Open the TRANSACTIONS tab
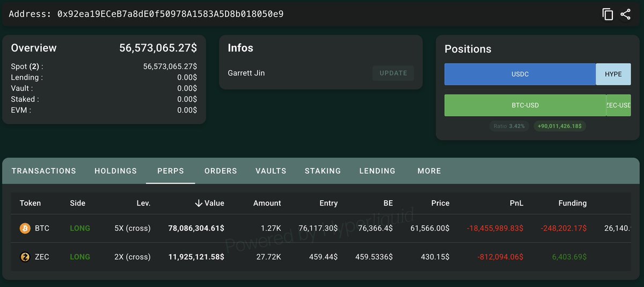This screenshot has height=287, width=644. coord(44,171)
